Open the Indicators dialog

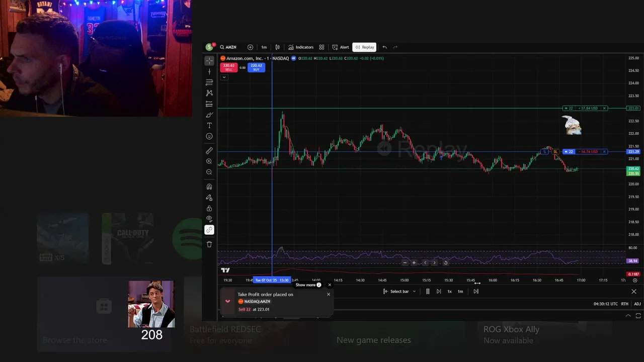(x=301, y=47)
